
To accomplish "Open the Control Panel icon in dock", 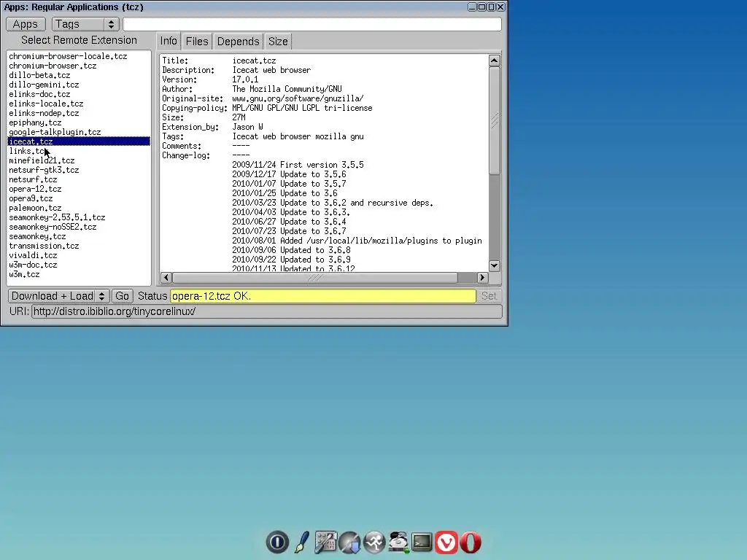I will pyautogui.click(x=326, y=542).
